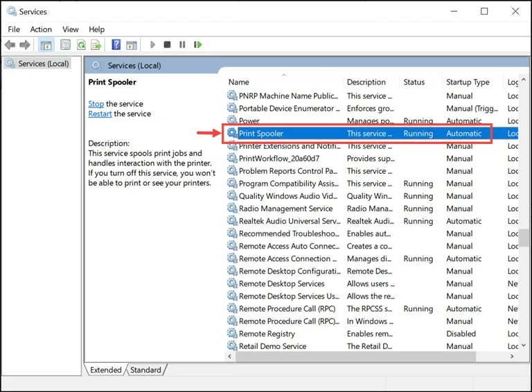Click gear icon of Remote Desktop Services row
This screenshot has height=392, width=532.
[x=232, y=283]
